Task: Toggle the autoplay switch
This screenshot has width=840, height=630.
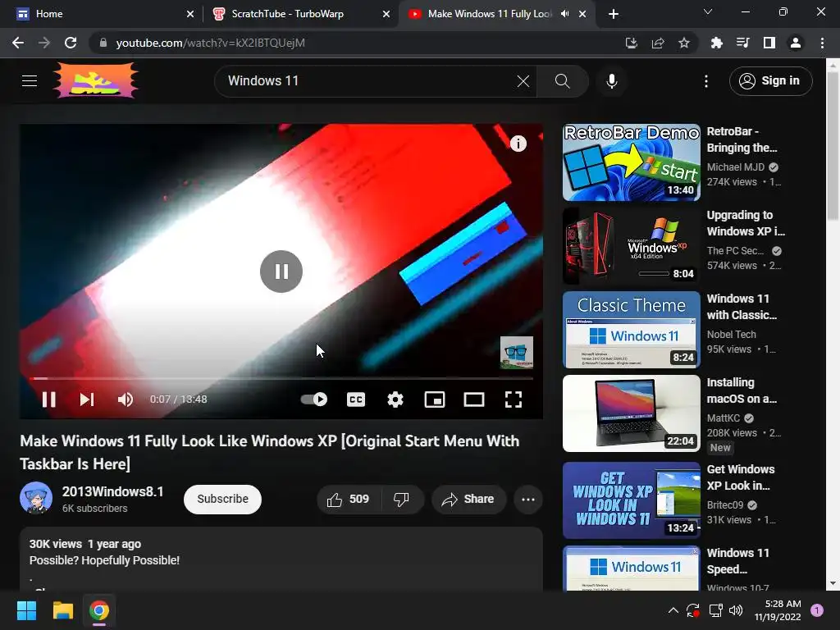Action: click(x=314, y=399)
